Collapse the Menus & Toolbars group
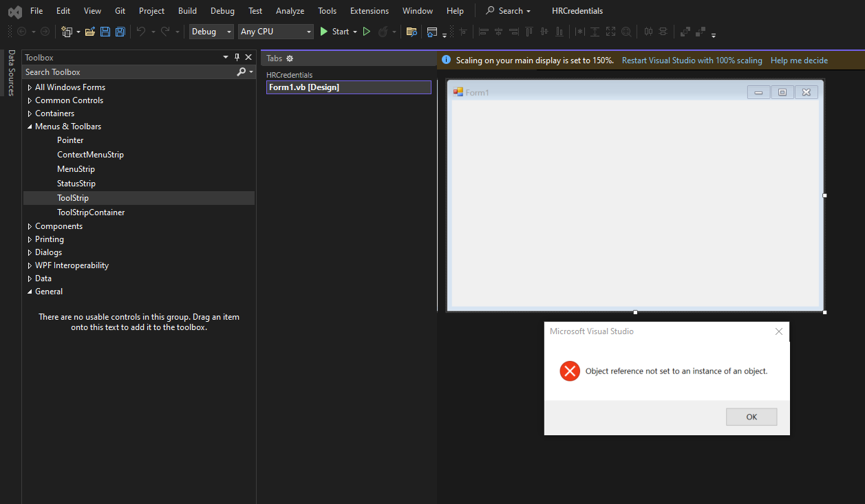The image size is (865, 504). pyautogui.click(x=30, y=127)
